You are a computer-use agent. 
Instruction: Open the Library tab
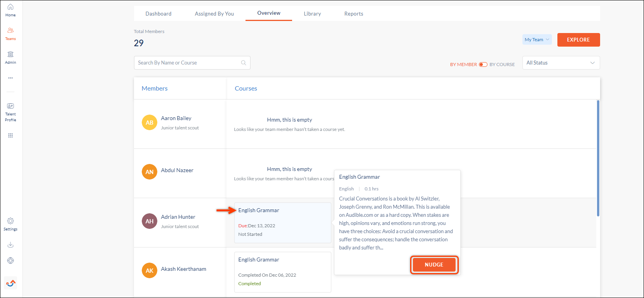tap(312, 14)
